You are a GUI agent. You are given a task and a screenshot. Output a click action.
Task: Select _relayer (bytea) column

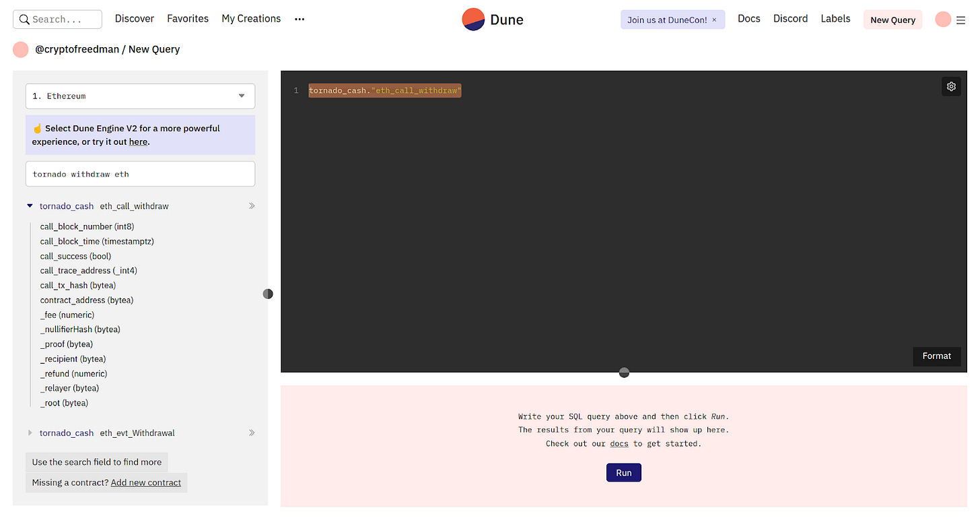tap(69, 389)
